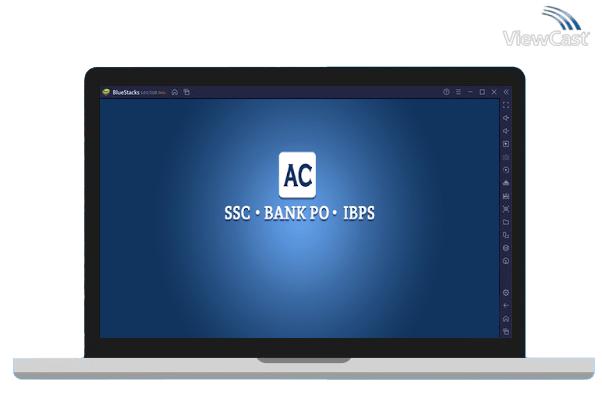
Task: Collapse the sidebar with double-arrow icon
Action: 506,92
